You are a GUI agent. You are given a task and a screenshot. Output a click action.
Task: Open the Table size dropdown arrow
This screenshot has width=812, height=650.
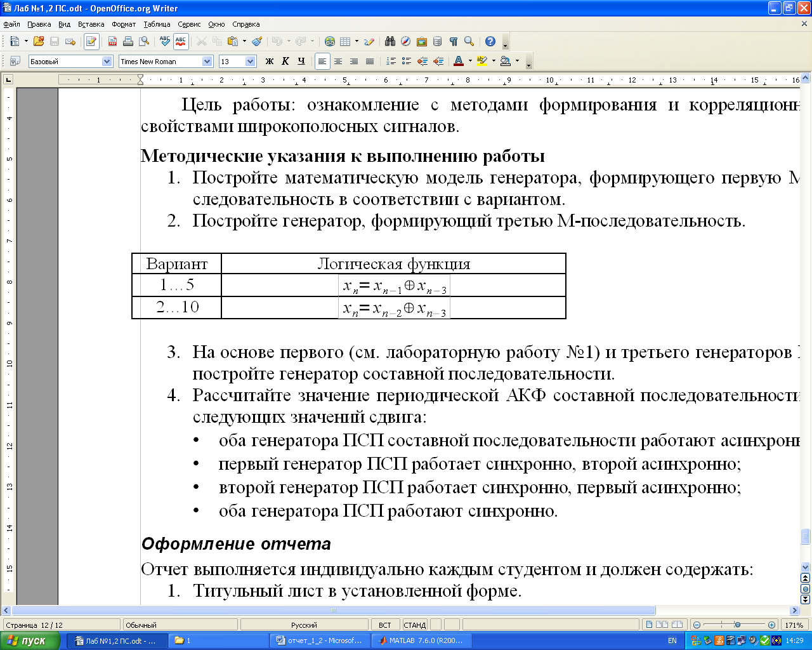click(357, 41)
